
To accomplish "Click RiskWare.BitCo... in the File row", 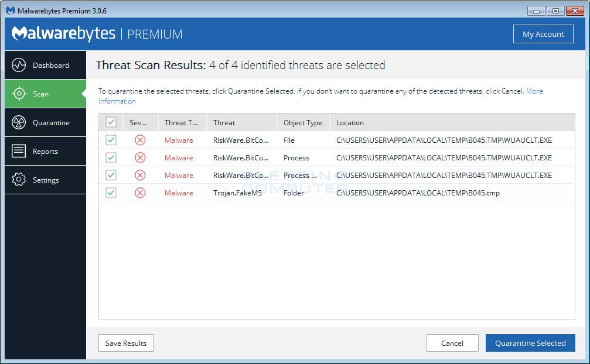I will pyautogui.click(x=241, y=140).
